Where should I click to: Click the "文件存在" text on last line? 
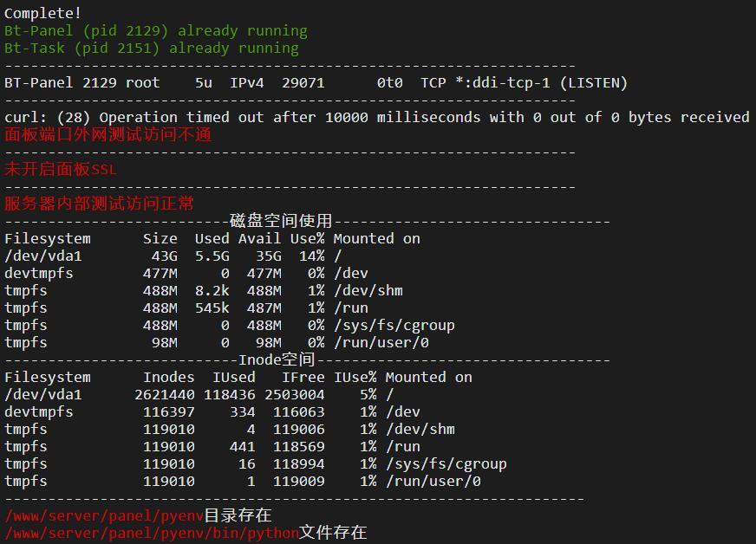[x=333, y=533]
